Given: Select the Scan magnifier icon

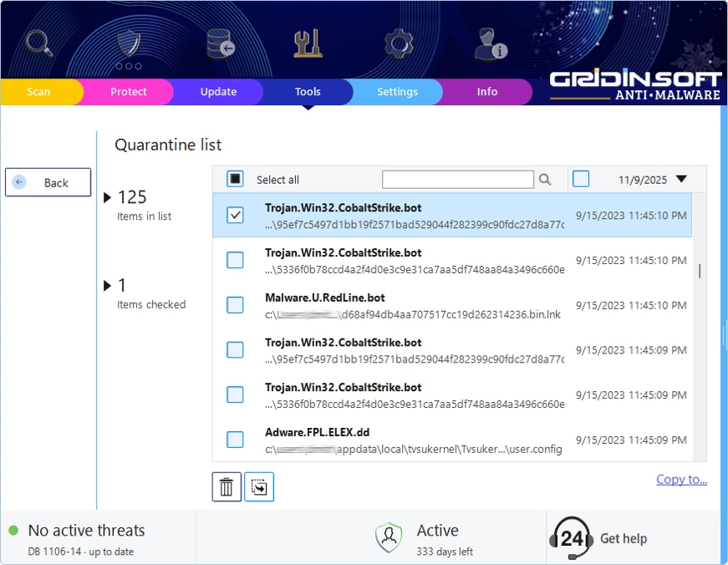Looking at the screenshot, I should [38, 43].
